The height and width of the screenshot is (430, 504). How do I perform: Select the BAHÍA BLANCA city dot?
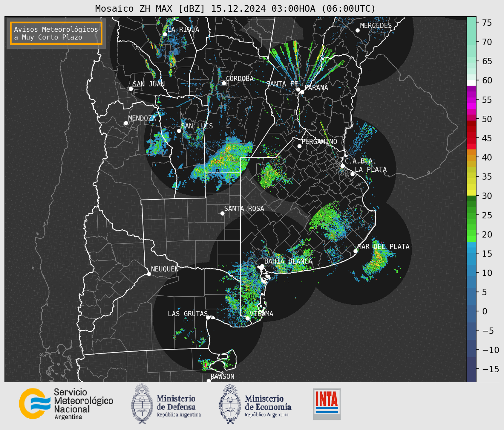click(262, 266)
